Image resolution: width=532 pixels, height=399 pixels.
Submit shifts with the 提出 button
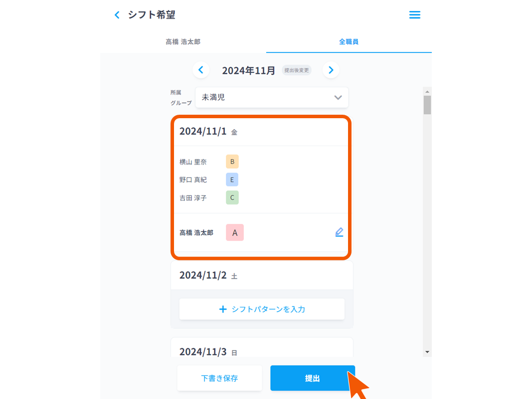pos(312,378)
